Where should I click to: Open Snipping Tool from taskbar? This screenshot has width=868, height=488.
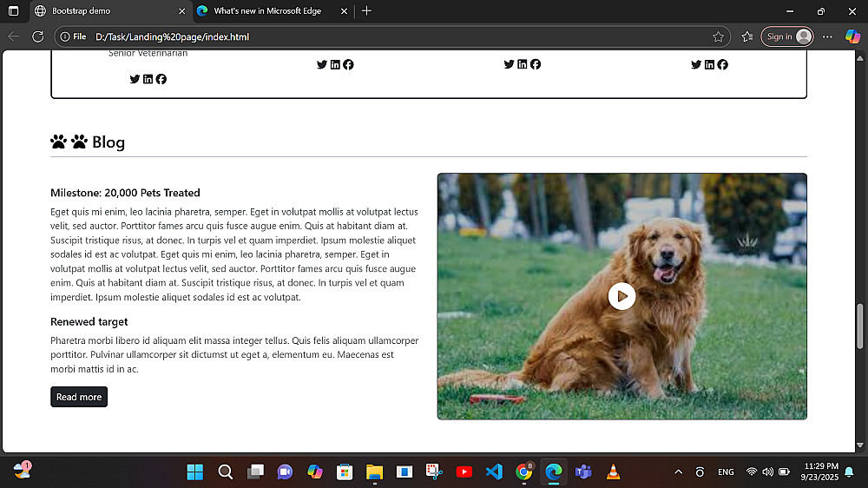(434, 472)
